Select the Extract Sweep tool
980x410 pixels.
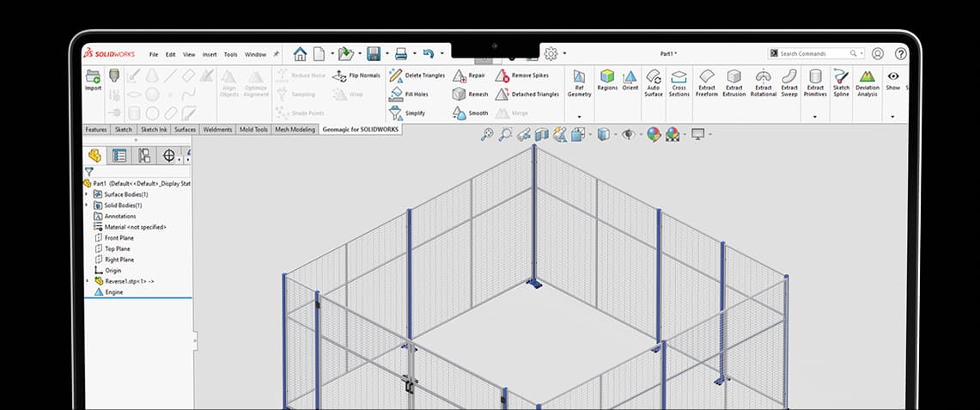(789, 83)
